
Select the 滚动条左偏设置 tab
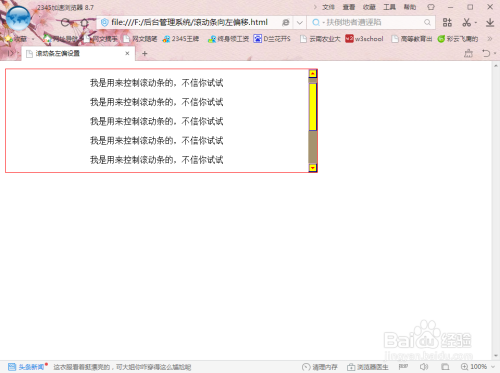[78, 54]
